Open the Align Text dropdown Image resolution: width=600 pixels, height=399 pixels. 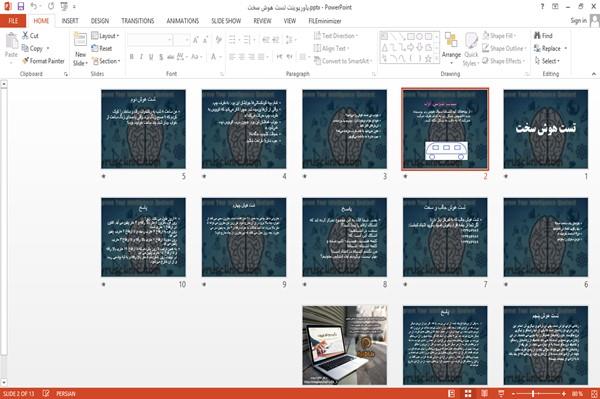click(331, 48)
